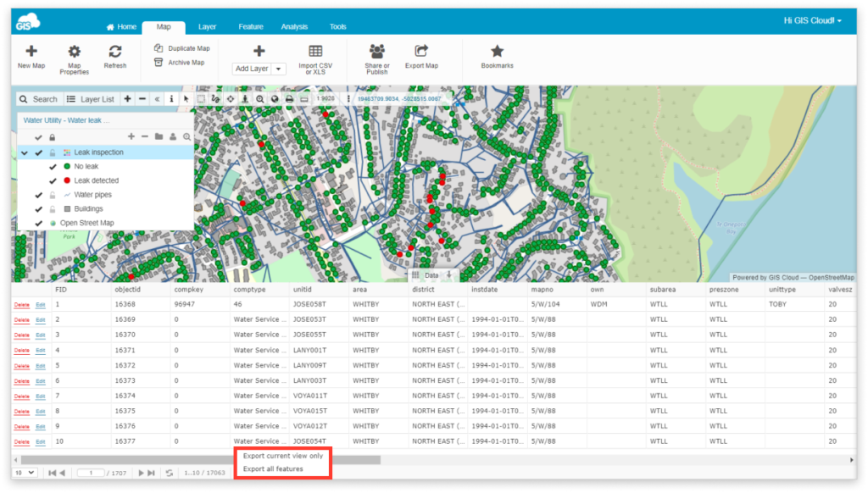The height and width of the screenshot is (493, 868).
Task: Click the folder icon in layer panel
Action: coord(159,136)
